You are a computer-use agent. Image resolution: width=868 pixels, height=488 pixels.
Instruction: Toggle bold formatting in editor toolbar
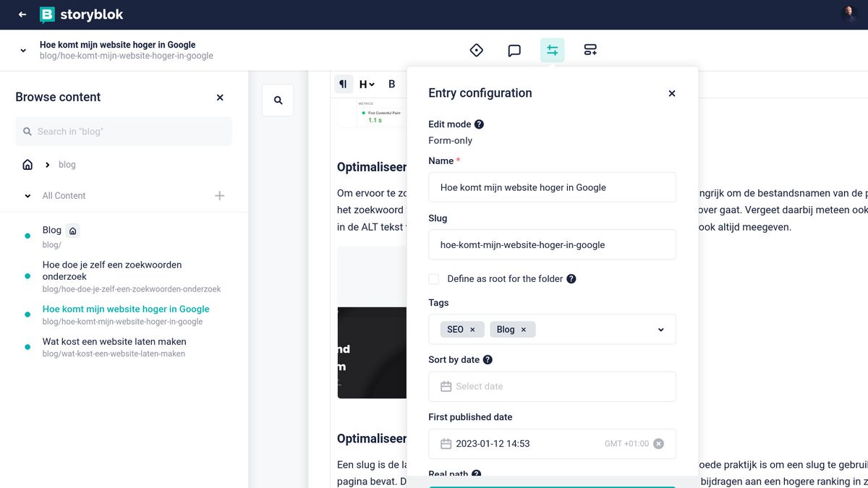pyautogui.click(x=391, y=84)
